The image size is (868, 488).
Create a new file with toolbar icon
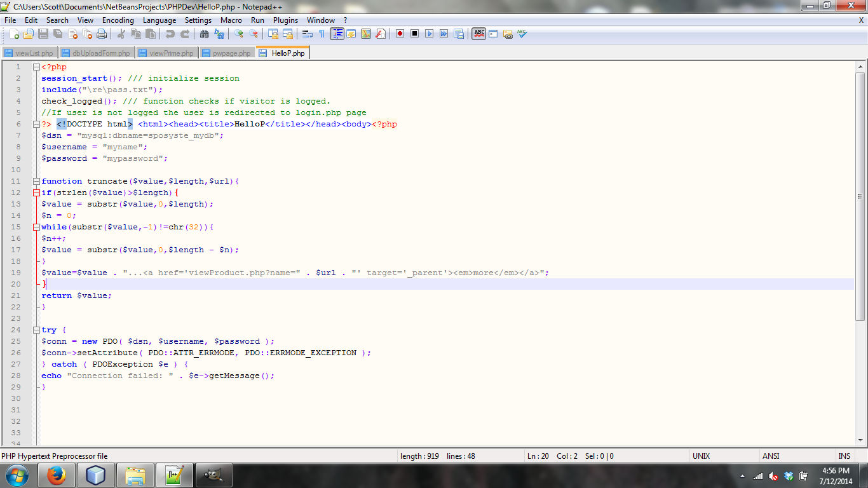pos(15,34)
